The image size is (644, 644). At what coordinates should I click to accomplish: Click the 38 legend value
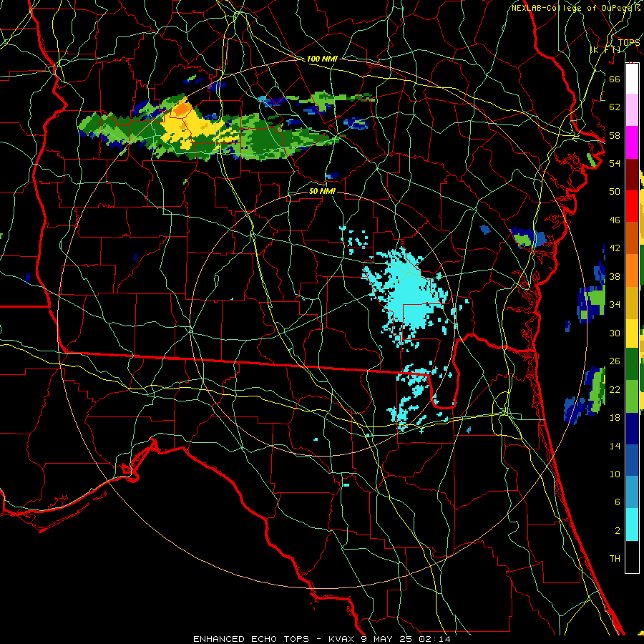[x=615, y=276]
